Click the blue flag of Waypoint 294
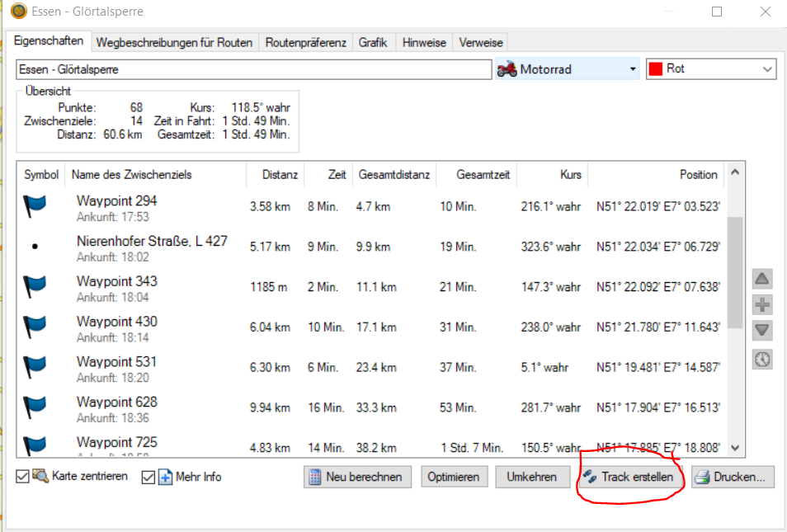The width and height of the screenshot is (787, 532). pos(35,206)
